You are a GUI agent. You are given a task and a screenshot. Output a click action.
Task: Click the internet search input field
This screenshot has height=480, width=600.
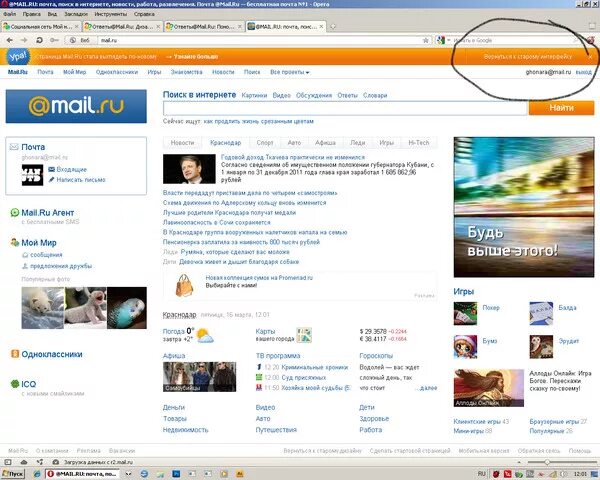[x=345, y=108]
